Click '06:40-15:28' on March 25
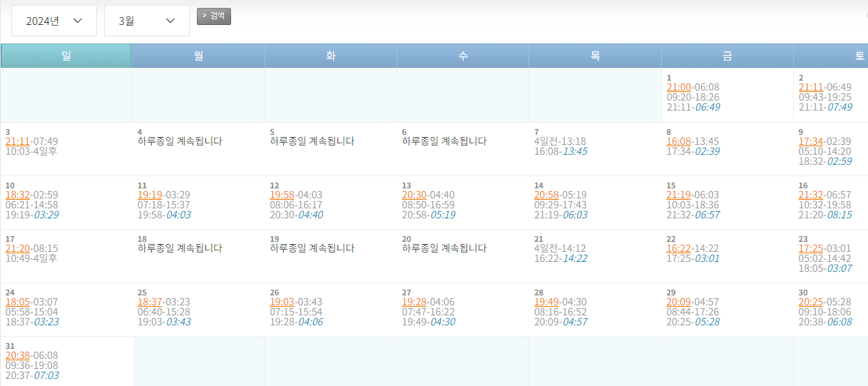 (164, 312)
